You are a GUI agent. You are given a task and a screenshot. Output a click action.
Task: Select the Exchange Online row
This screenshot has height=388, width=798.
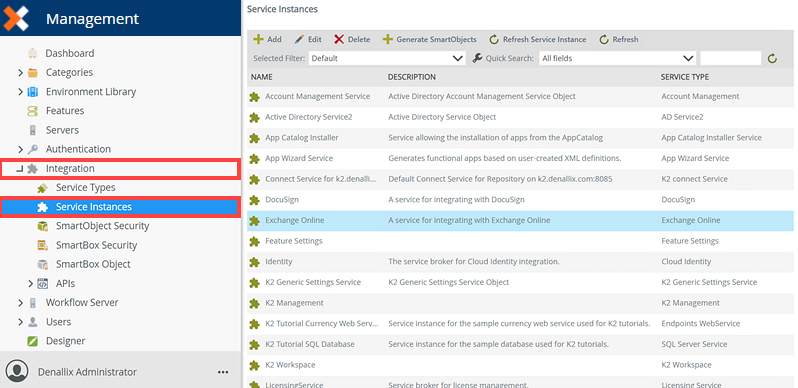[521, 220]
